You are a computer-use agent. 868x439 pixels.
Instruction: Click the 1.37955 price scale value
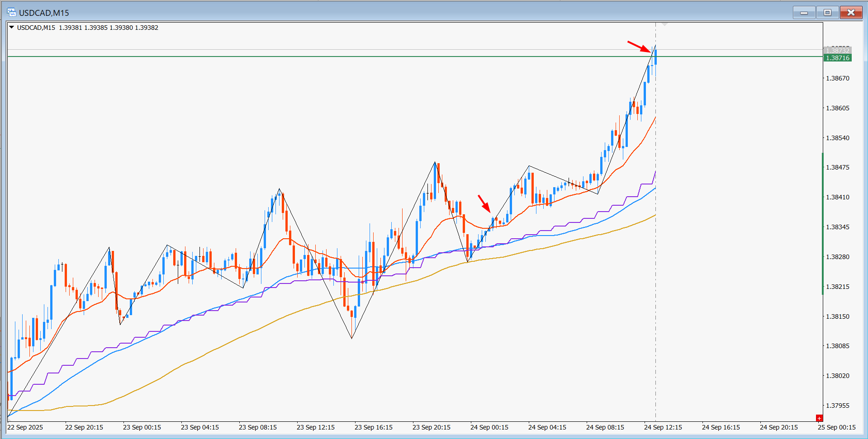click(838, 406)
